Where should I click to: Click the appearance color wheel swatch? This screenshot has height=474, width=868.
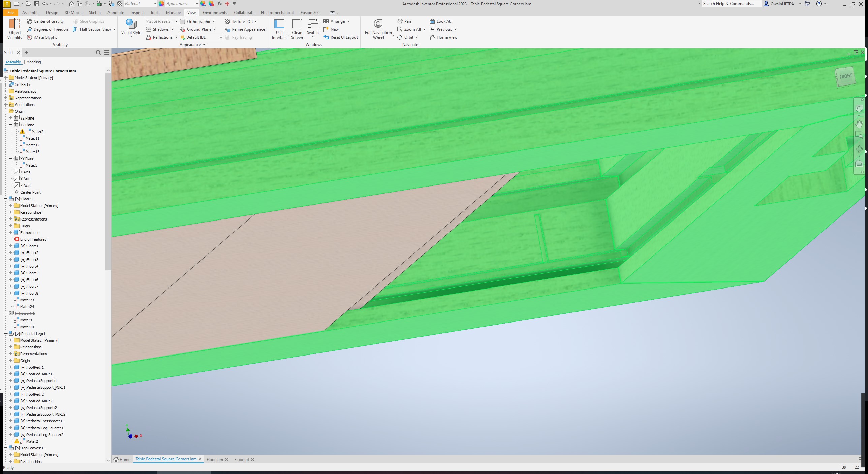(161, 4)
